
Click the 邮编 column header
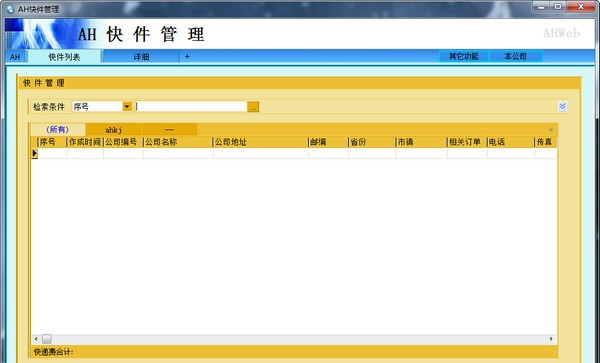[328, 142]
